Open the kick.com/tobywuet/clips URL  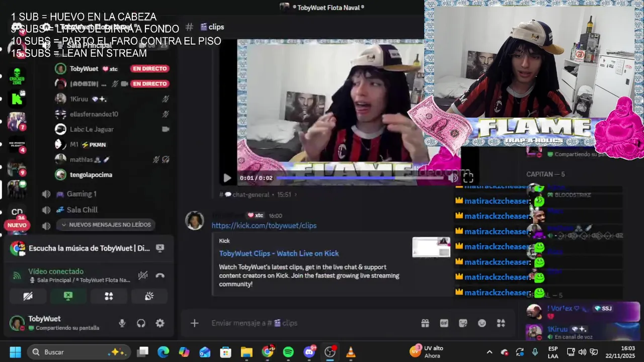pyautogui.click(x=264, y=226)
